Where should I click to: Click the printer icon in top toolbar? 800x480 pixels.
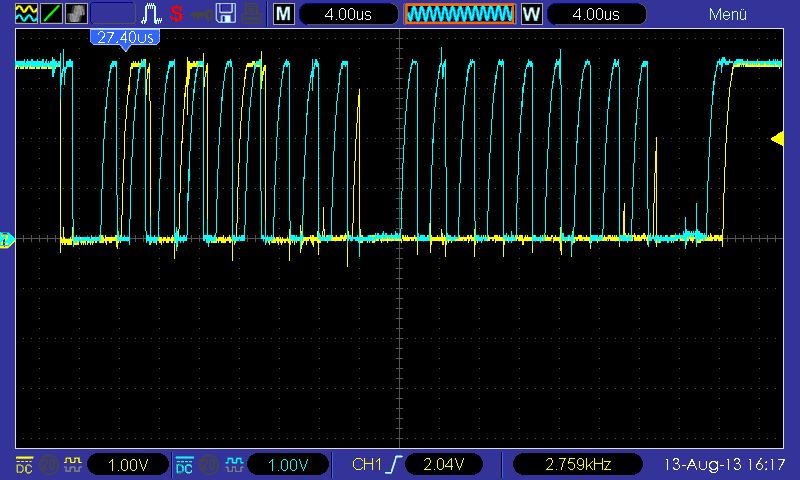[253, 14]
